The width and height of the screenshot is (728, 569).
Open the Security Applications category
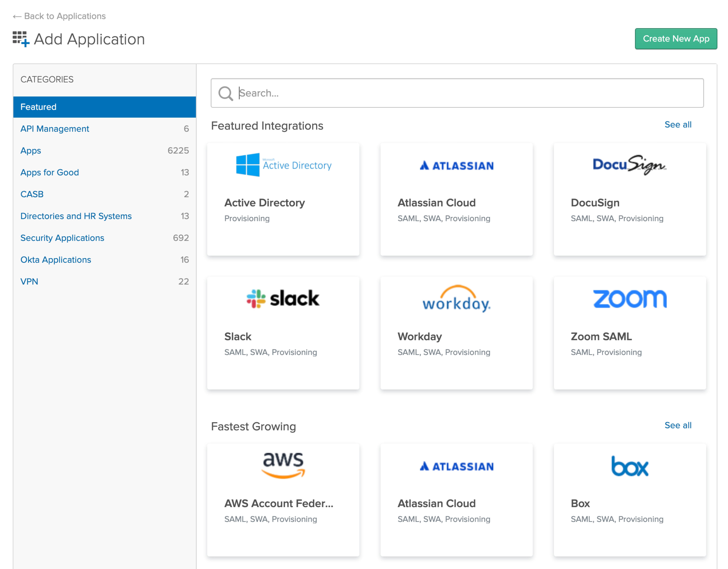62,238
